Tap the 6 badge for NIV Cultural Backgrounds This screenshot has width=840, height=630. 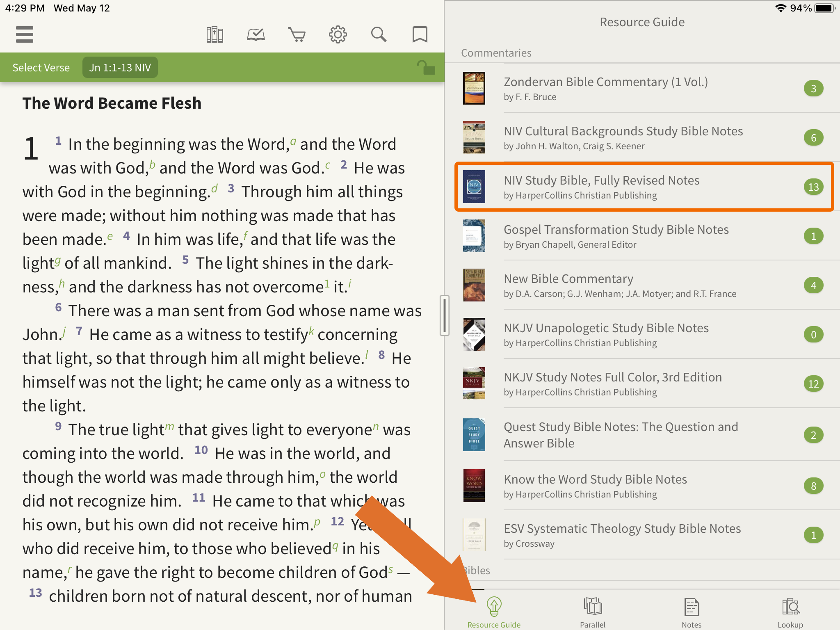coord(813,138)
